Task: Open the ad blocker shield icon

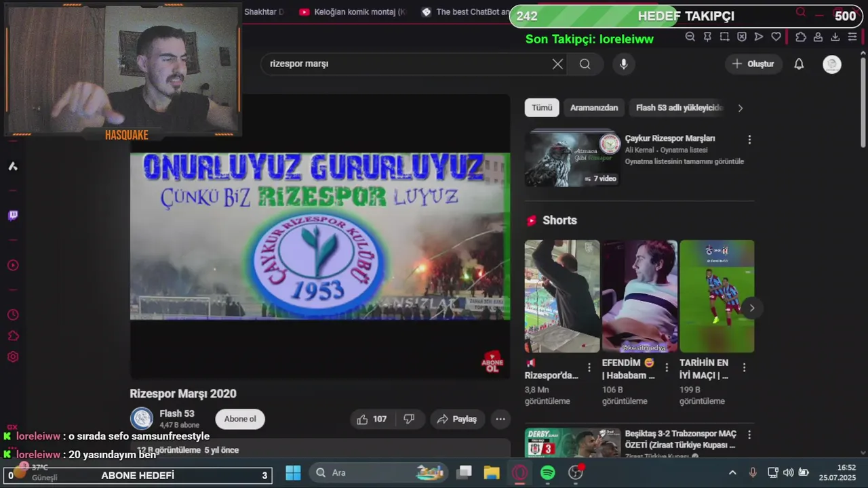Action: click(x=742, y=37)
